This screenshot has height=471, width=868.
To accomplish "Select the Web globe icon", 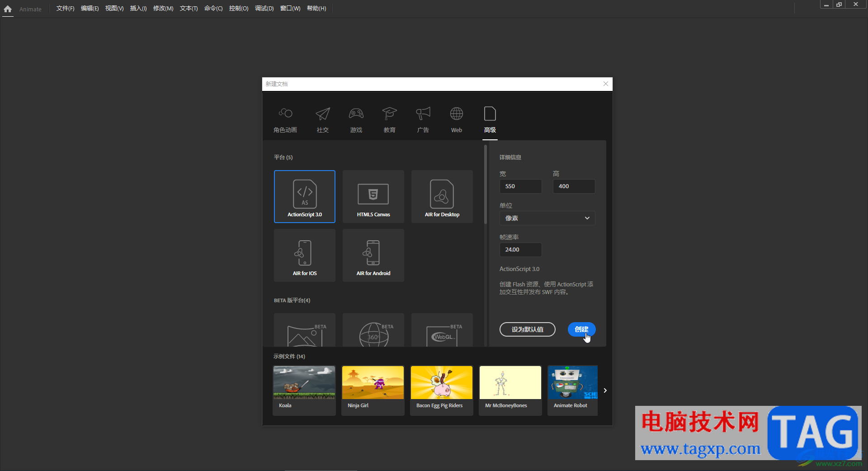I will click(457, 114).
